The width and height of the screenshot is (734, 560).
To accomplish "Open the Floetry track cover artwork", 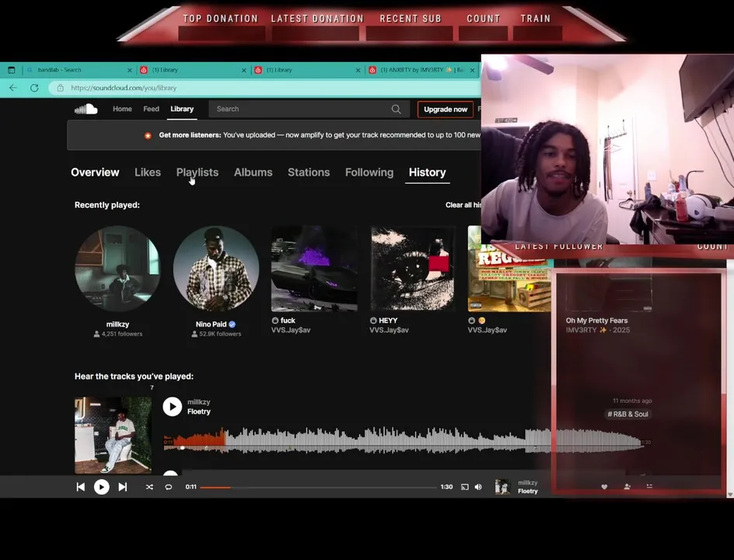I will pyautogui.click(x=113, y=435).
